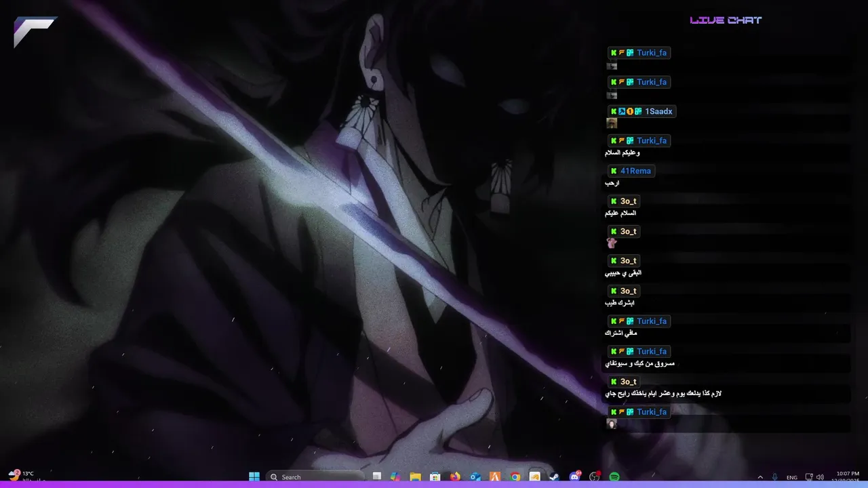Launch Firefox from the taskbar
868x488 pixels.
(455, 476)
